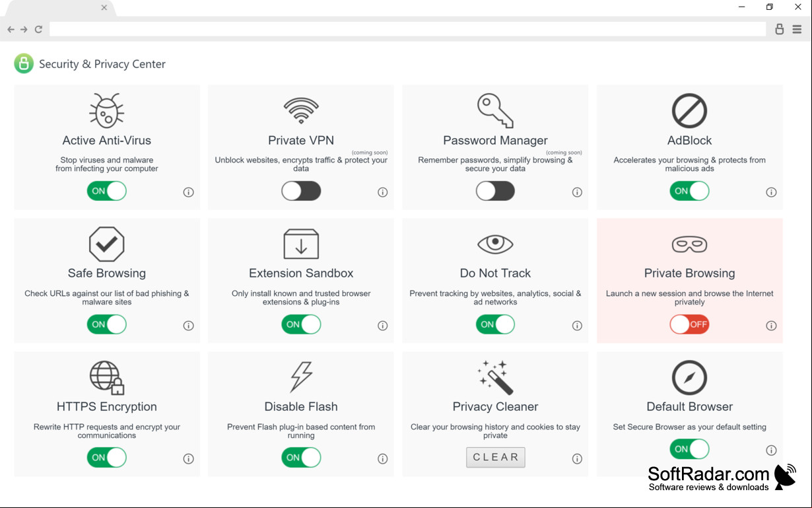
Task: Enable the Private Browsing toggle
Action: coord(689,324)
